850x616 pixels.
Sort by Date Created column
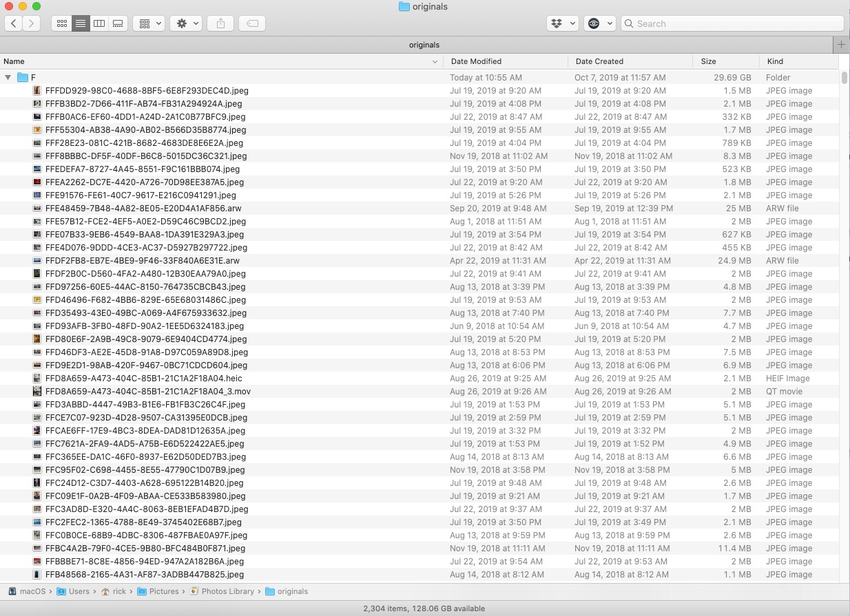click(x=630, y=61)
